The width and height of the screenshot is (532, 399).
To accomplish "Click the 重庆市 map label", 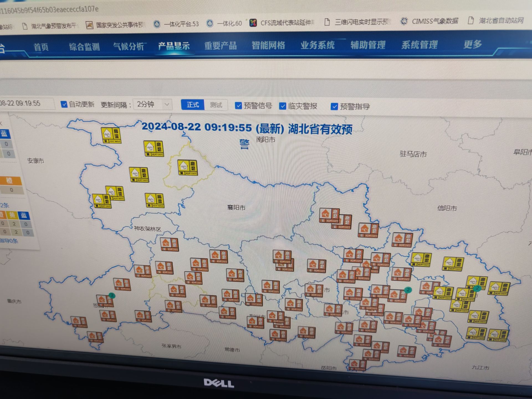I will [14, 301].
